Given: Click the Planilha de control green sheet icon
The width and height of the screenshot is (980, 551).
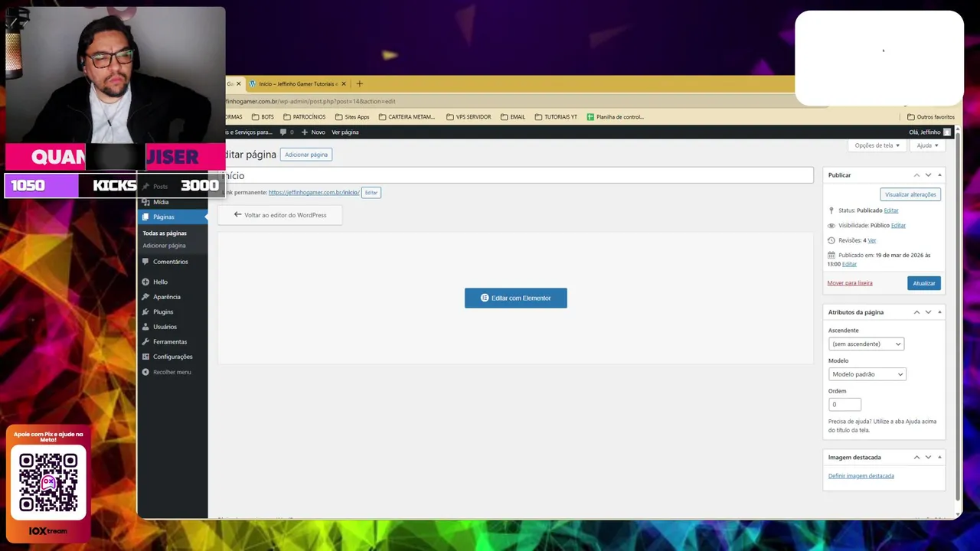Looking at the screenshot, I should 590,117.
